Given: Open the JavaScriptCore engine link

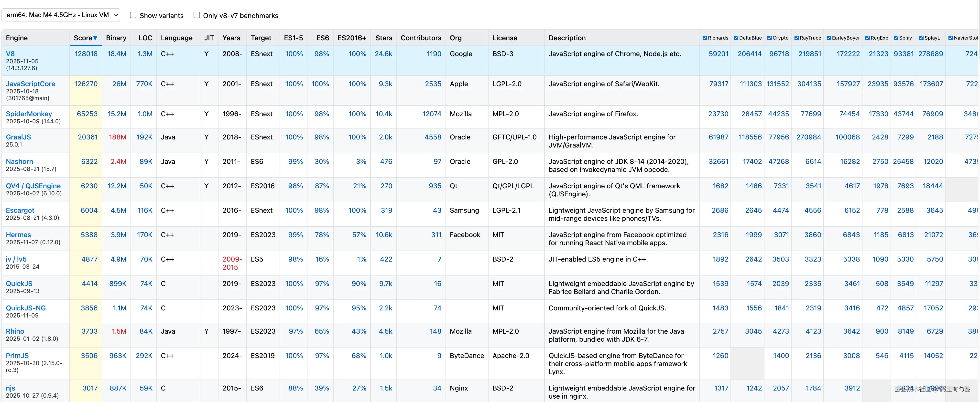Looking at the screenshot, I should click(31, 84).
